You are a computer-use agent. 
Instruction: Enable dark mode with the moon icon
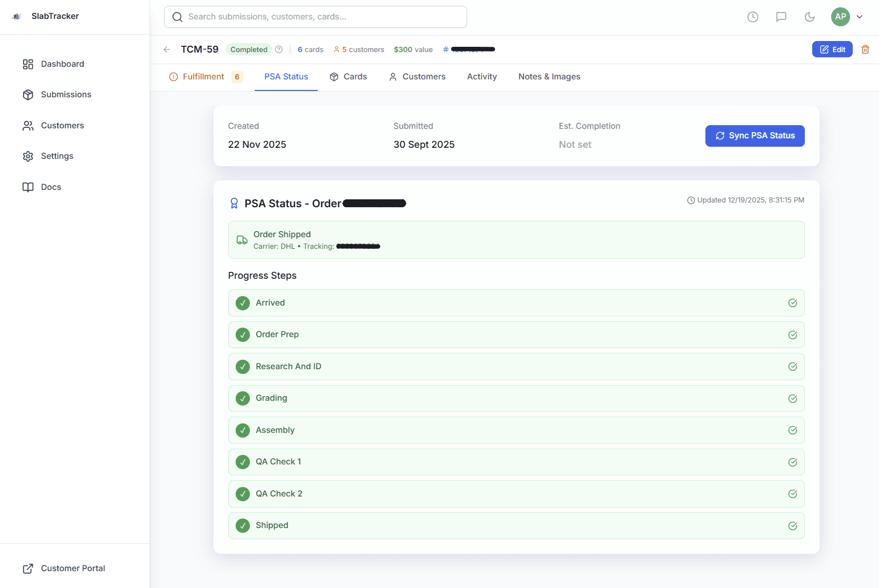pos(810,16)
